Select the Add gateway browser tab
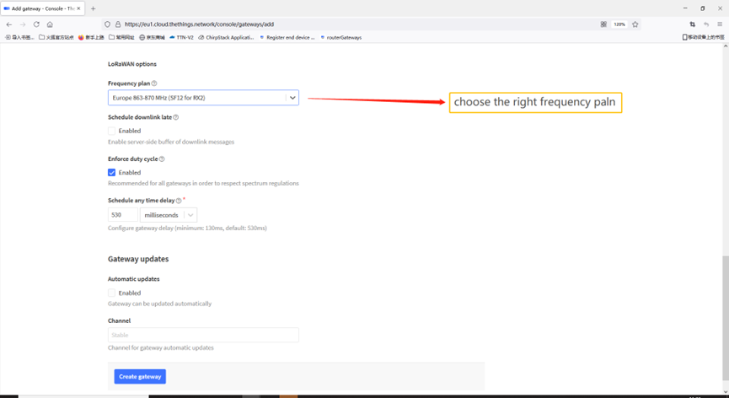This screenshot has width=729, height=398. point(43,8)
